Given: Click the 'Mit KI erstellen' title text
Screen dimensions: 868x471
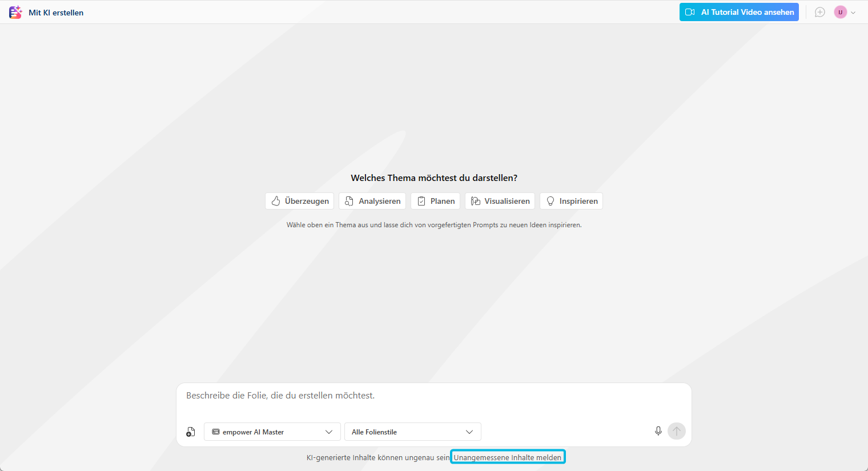Looking at the screenshot, I should (56, 13).
